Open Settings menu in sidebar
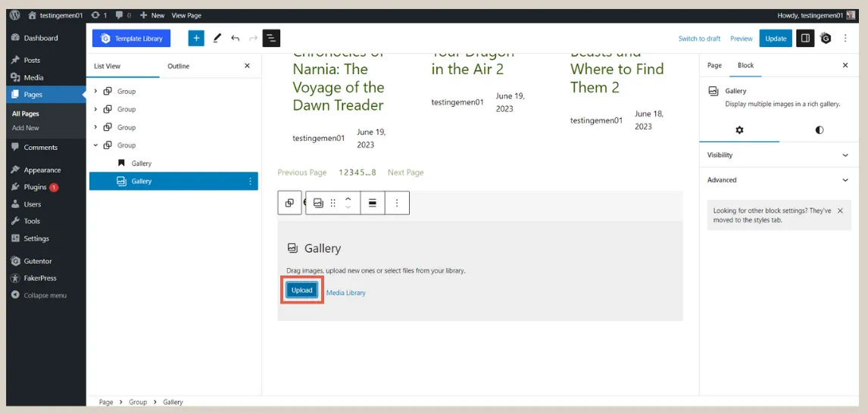Viewport: 868px width, 414px height. point(46,238)
